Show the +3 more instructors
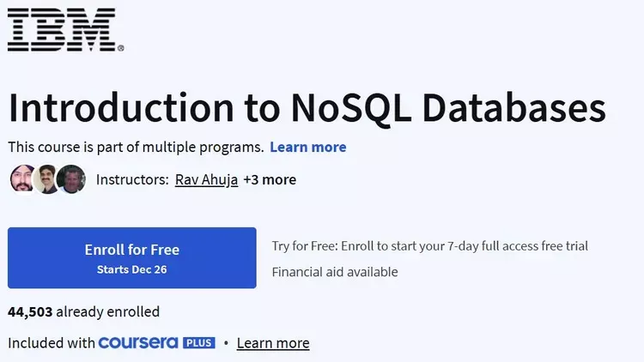This screenshot has width=644, height=362. point(270,180)
